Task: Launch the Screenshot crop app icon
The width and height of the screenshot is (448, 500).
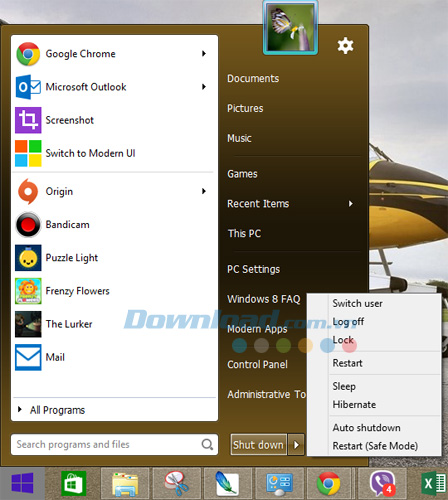Action: (28, 120)
